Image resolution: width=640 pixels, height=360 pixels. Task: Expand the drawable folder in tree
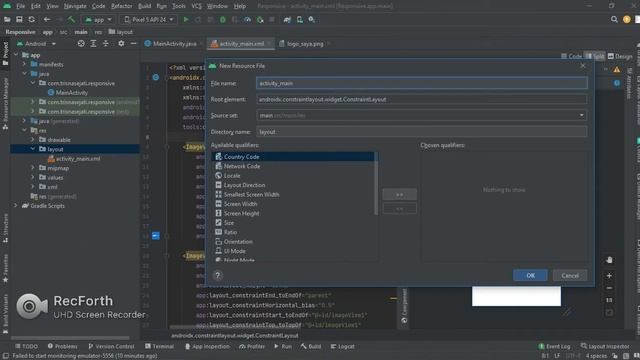click(33, 140)
